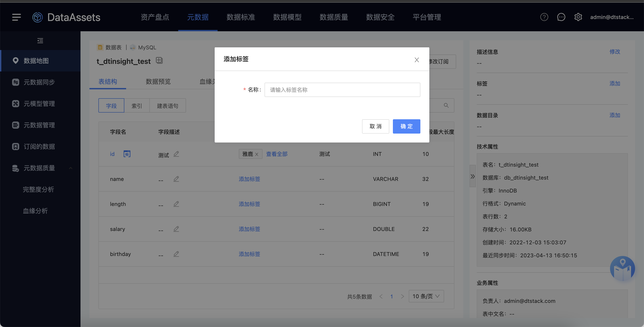Click 添加 next to 数据目录
The width and height of the screenshot is (644, 327).
point(615,115)
